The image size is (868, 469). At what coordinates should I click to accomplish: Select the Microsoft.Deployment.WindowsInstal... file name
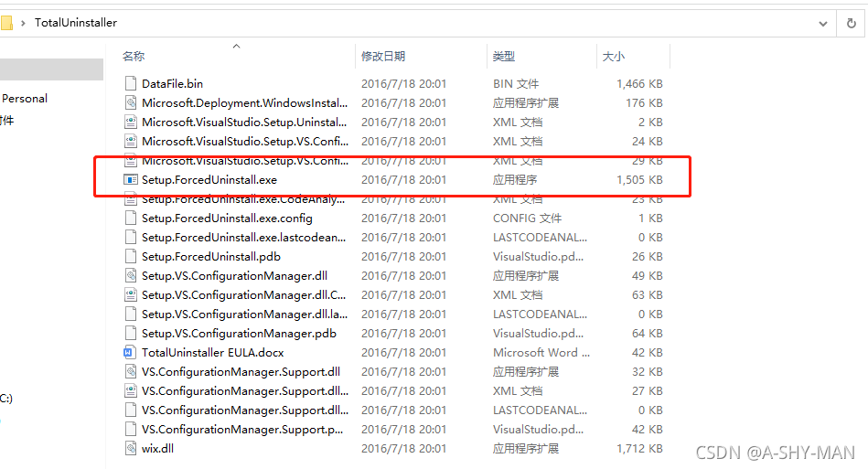click(x=245, y=103)
